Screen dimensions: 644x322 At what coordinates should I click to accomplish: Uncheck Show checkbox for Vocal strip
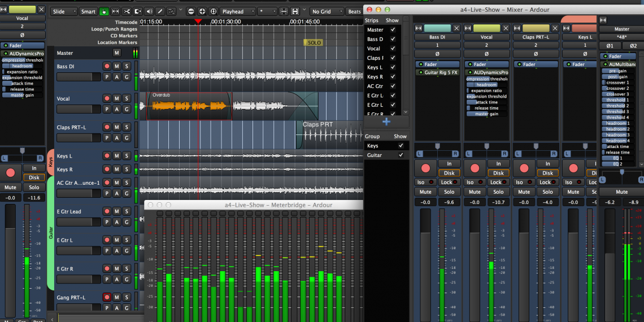[393, 49]
